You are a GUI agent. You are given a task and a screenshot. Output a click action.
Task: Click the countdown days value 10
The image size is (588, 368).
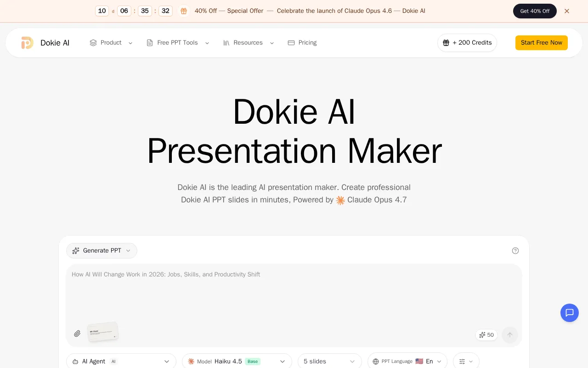click(x=102, y=11)
